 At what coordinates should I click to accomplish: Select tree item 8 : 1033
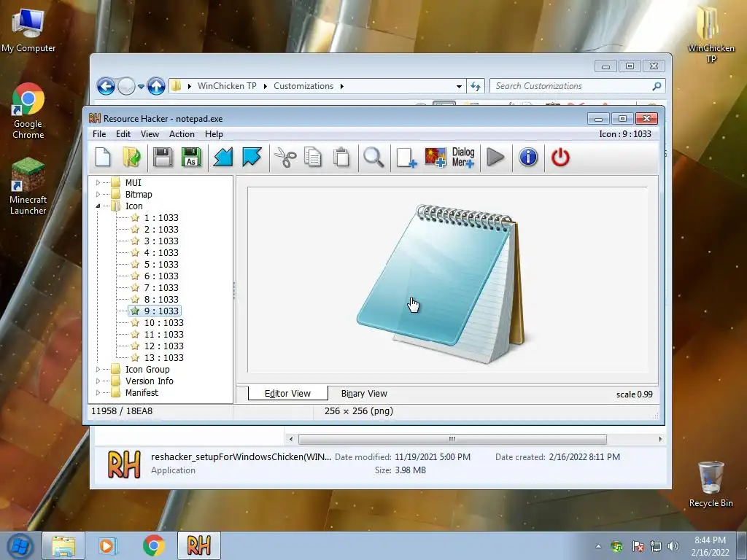(161, 299)
